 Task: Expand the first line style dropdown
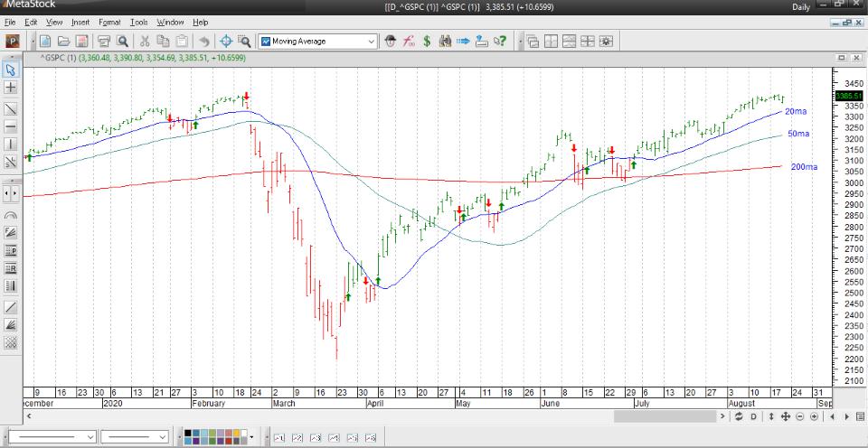90,437
